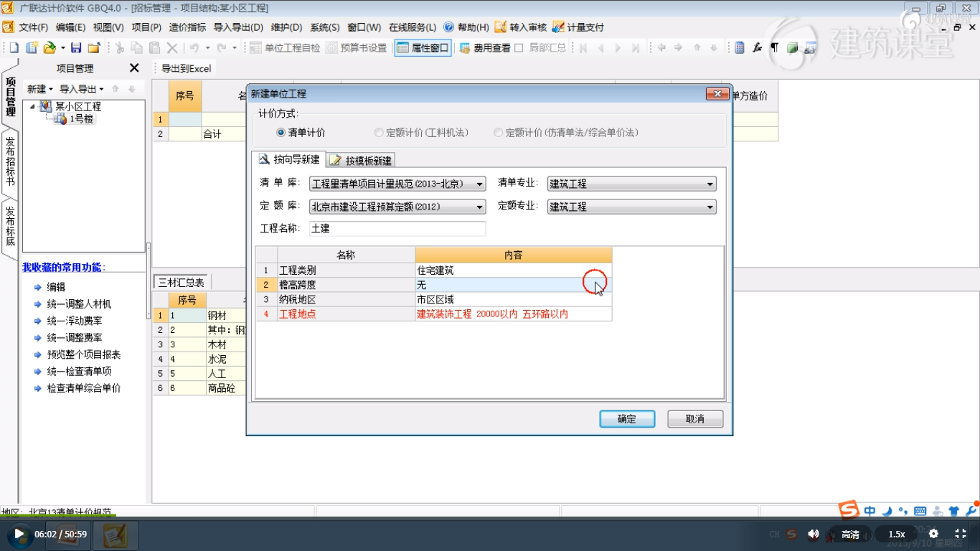Image resolution: width=980 pixels, height=551 pixels.
Task: Toggle the 属性窗口 toolbar button
Action: click(x=423, y=48)
